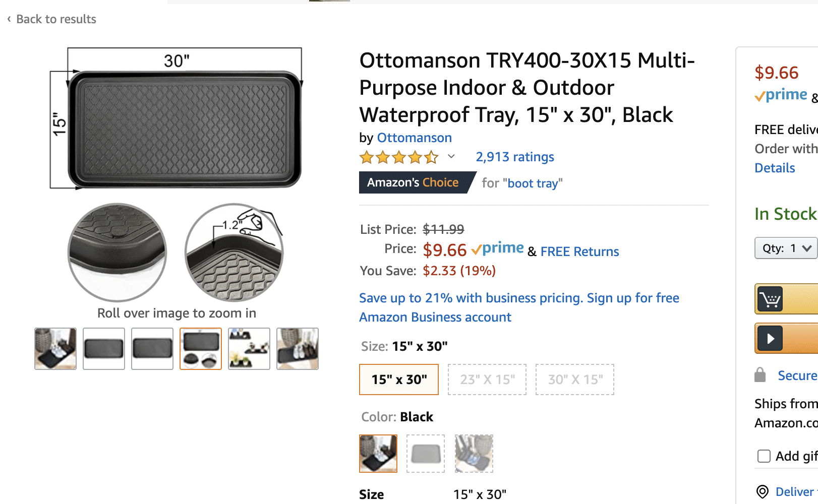Open the Ottomanson brand link
This screenshot has width=818, height=504.
(x=414, y=138)
